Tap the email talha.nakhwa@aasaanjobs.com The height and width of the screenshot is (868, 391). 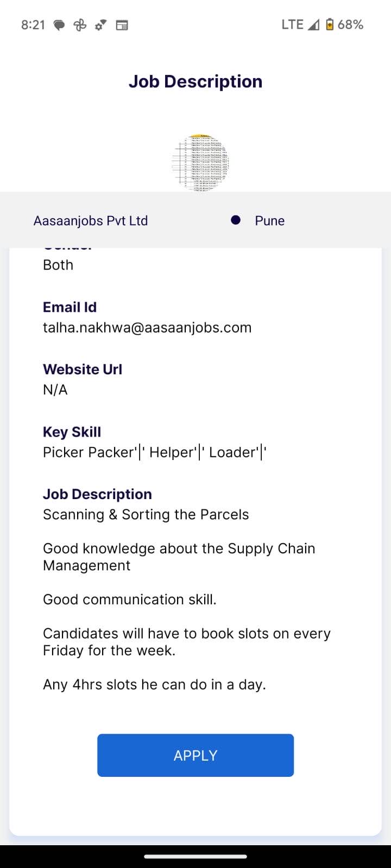click(147, 328)
